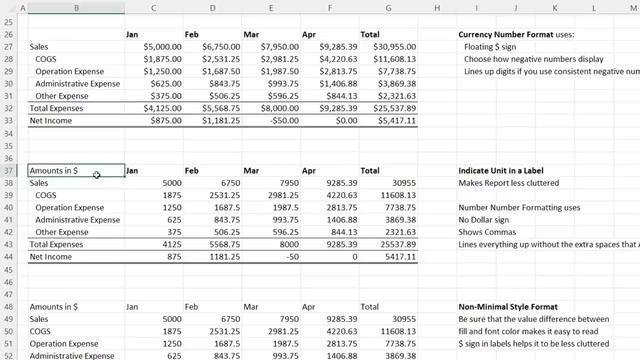Viewport: 640px width, 360px height.
Task: Select the 375 cell in row 42
Action: pos(154,232)
